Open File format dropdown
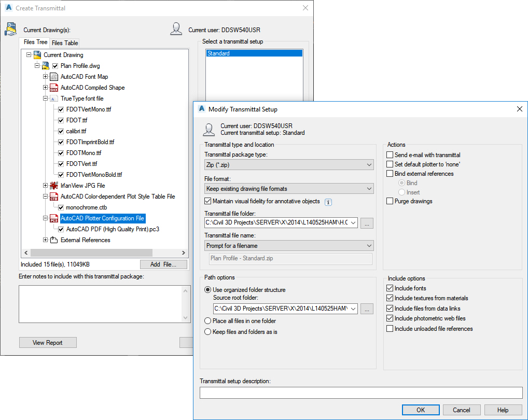 pos(289,189)
